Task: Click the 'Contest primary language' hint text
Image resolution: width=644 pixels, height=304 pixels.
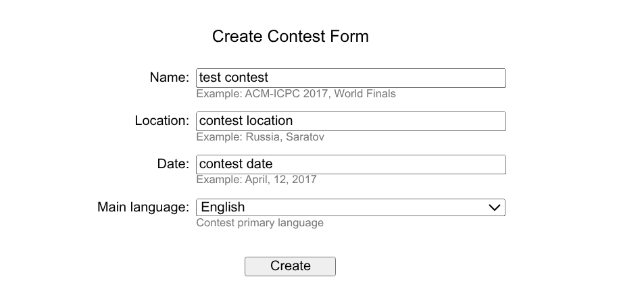Action: coord(259,223)
